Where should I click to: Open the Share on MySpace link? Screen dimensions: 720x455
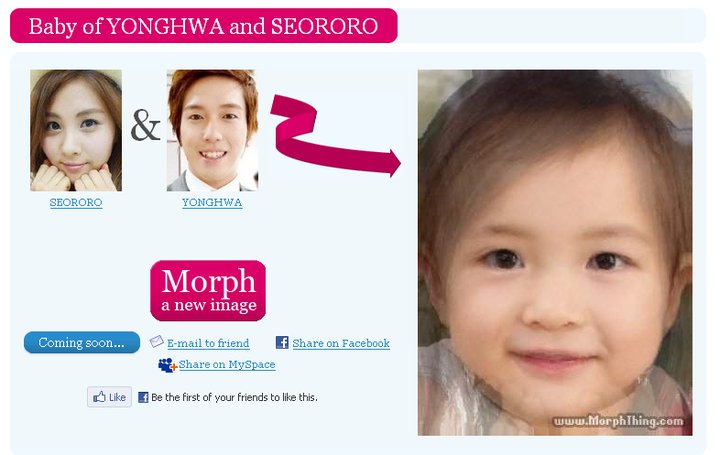[x=227, y=365]
